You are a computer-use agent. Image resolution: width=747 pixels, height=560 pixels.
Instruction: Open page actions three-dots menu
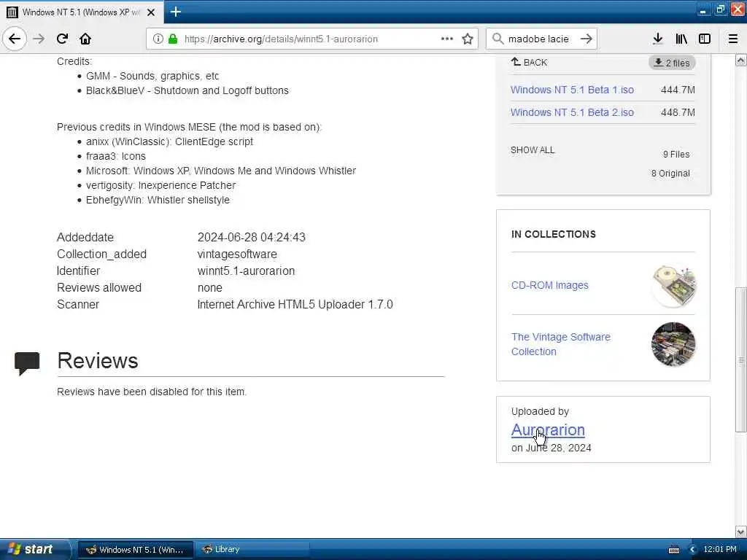tap(447, 39)
